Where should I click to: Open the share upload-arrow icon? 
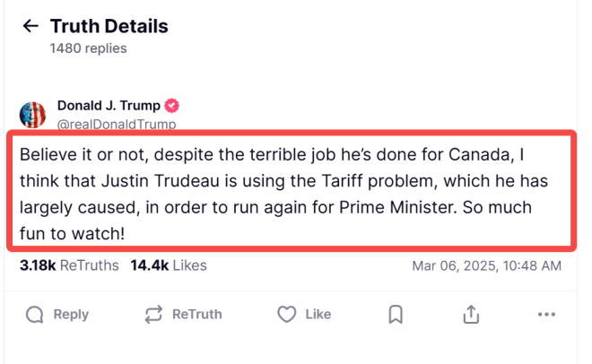pyautogui.click(x=471, y=314)
